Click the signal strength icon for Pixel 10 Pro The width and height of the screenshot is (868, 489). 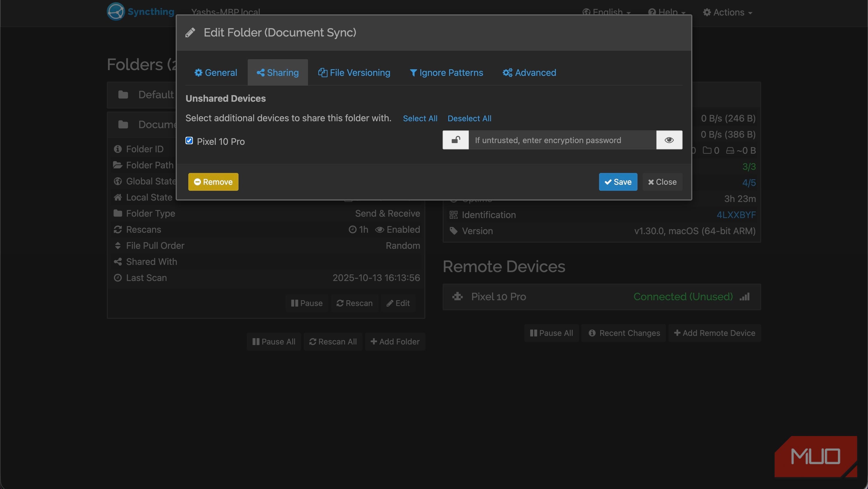(x=745, y=297)
